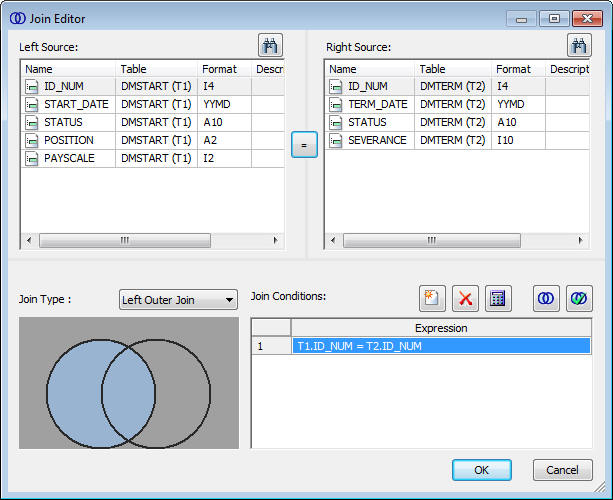Click the YYMD format cell for START_DATE
This screenshot has height=500, width=613.
(x=224, y=104)
